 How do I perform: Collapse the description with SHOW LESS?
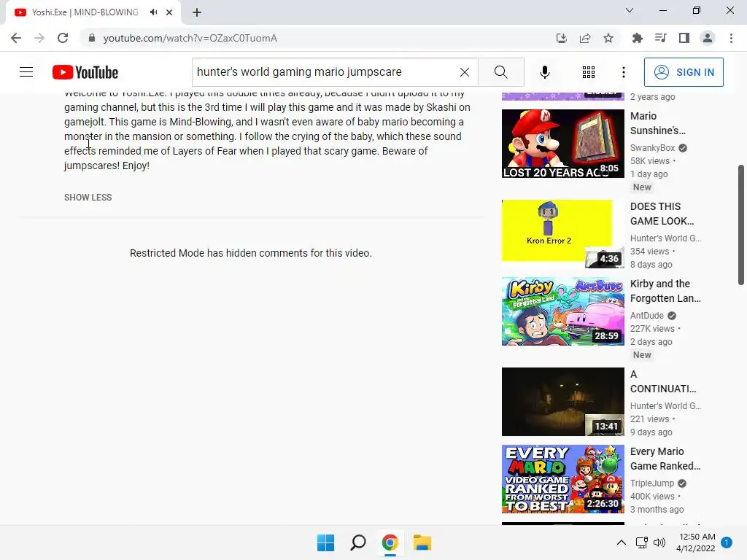[88, 197]
